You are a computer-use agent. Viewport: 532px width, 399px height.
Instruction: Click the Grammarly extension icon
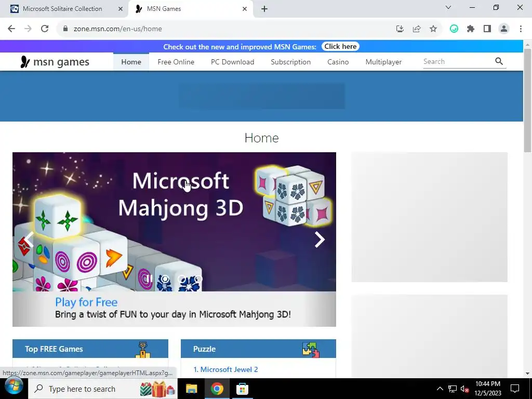(x=454, y=29)
